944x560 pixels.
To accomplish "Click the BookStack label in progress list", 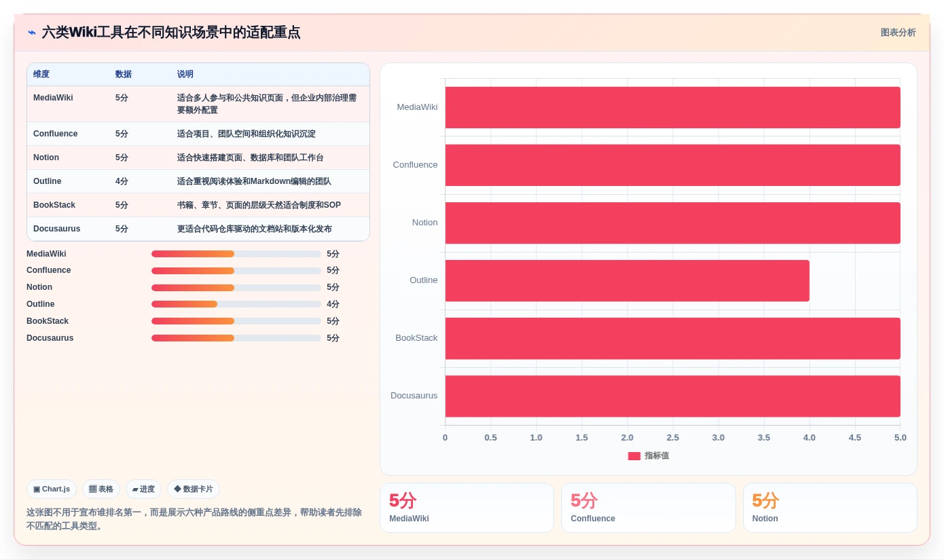I will click(x=48, y=321).
